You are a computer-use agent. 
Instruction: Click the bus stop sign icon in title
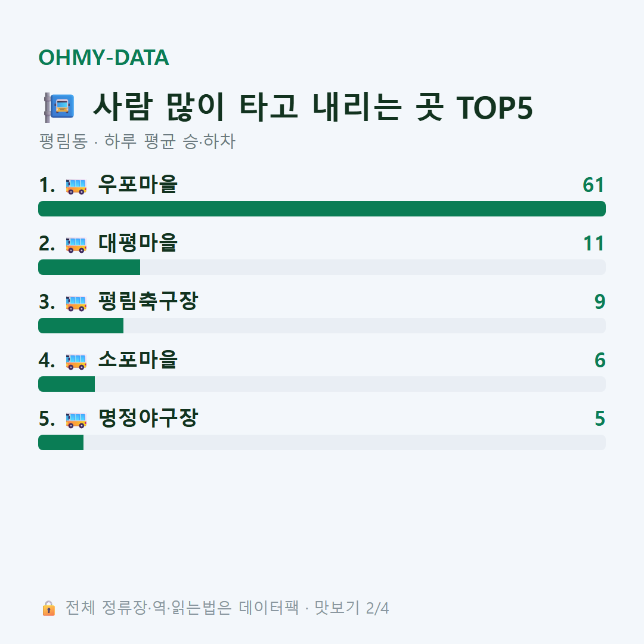click(x=59, y=107)
